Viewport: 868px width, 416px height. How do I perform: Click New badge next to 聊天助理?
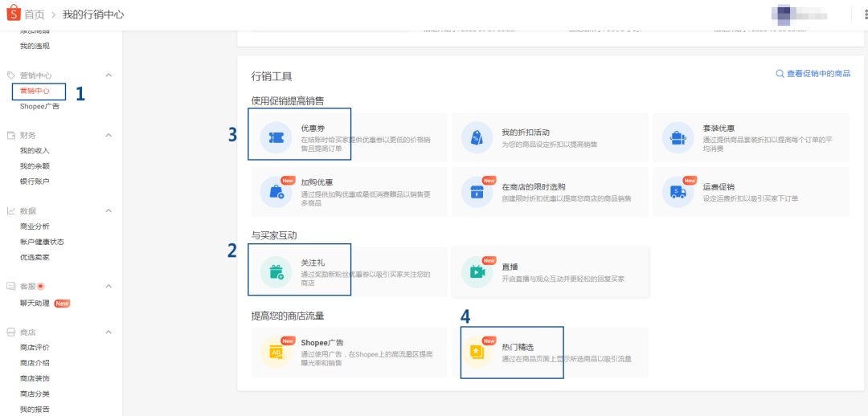pos(62,303)
